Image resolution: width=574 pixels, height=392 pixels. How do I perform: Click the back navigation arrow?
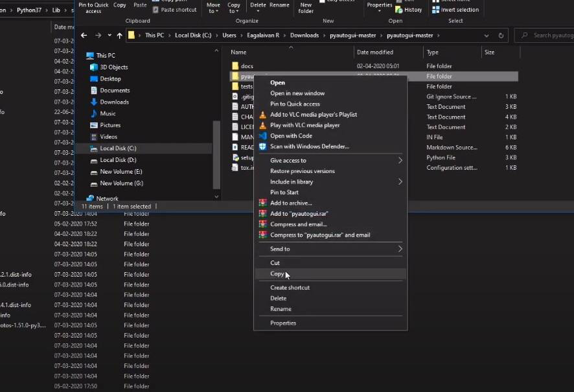[84, 35]
